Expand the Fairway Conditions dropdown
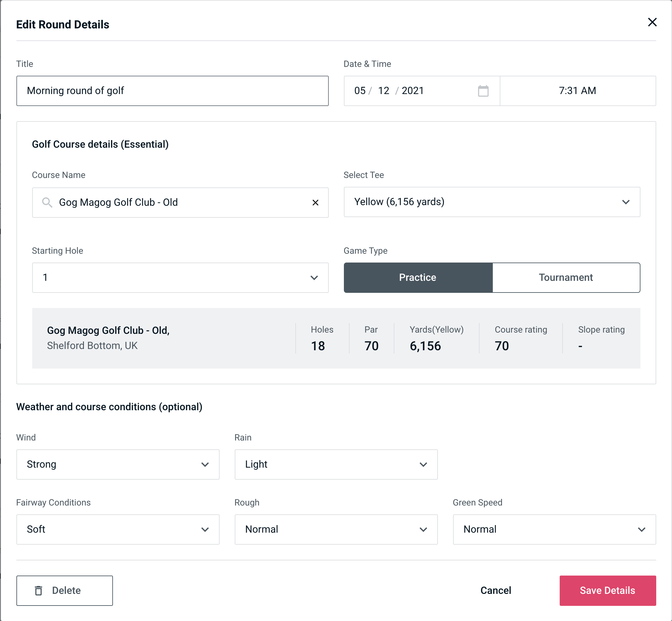Screen dimensions: 672x621 point(118,529)
